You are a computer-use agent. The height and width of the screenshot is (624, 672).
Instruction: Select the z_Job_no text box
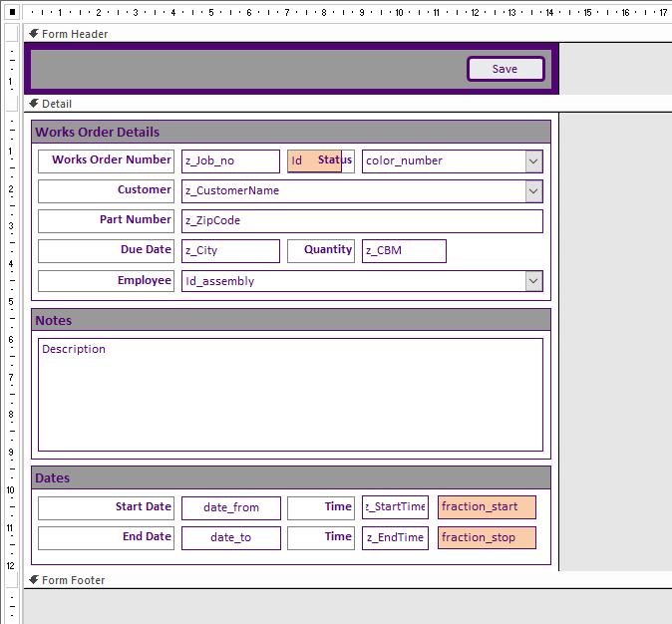[230, 161]
